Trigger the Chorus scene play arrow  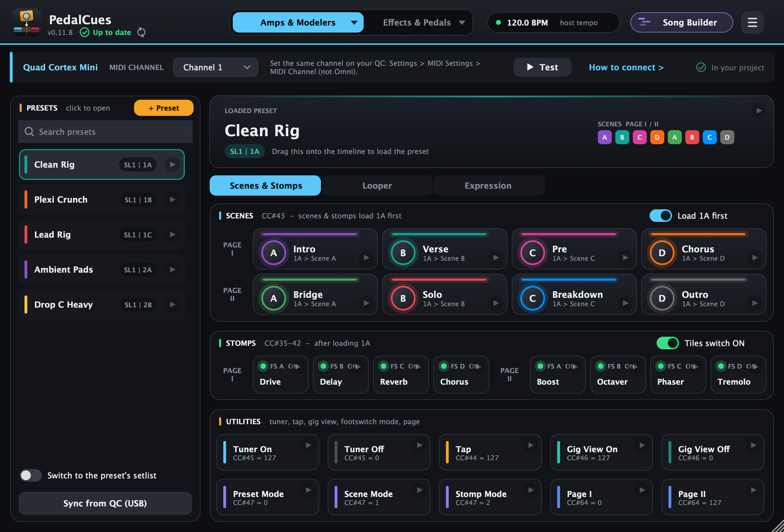tap(755, 258)
